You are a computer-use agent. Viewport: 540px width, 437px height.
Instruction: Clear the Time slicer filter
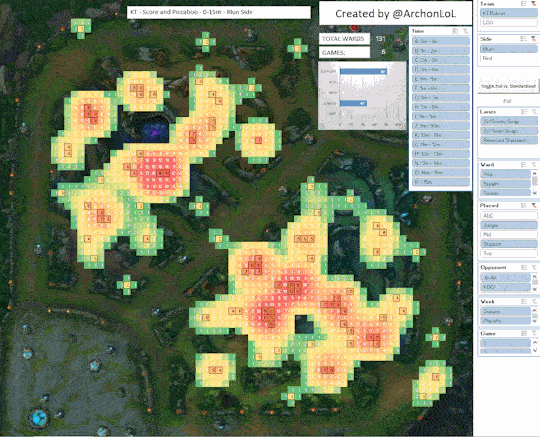(x=466, y=31)
